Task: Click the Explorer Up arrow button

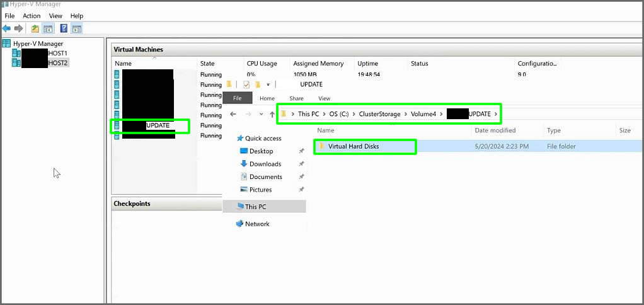Action: click(272, 114)
